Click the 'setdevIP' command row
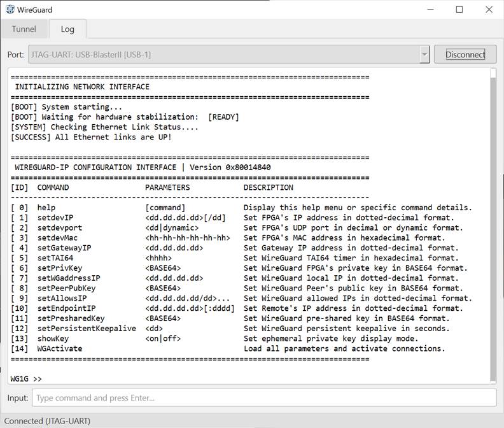504x428 pixels. point(232,218)
